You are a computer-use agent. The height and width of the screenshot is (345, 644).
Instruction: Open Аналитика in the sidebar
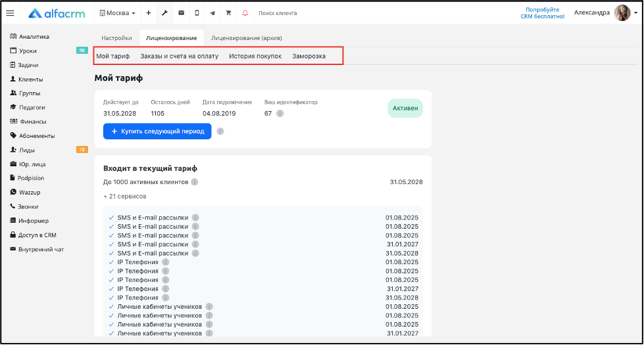(30, 37)
